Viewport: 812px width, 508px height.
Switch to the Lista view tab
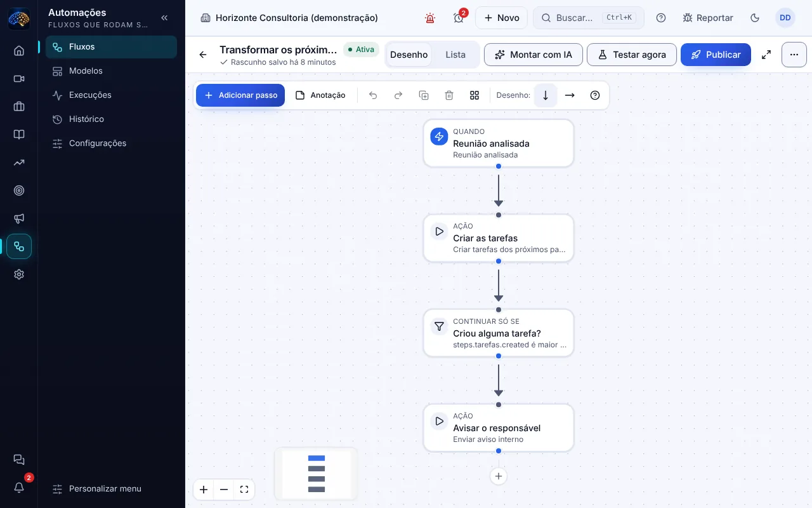(455, 55)
